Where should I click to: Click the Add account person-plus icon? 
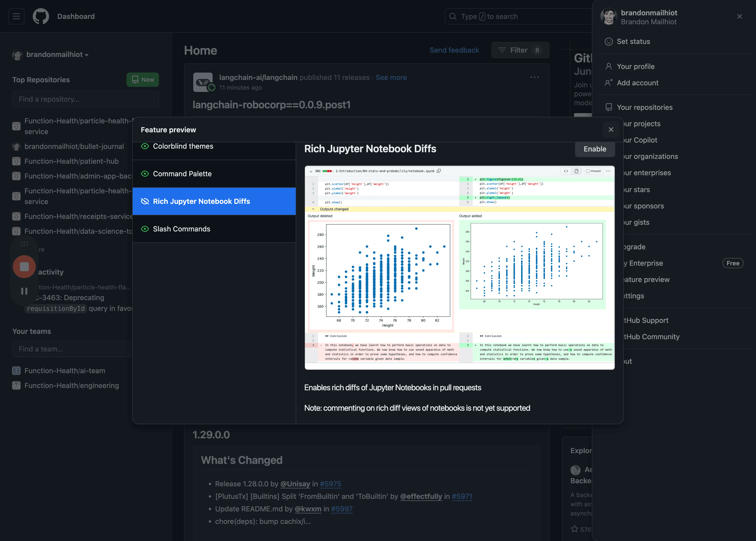pos(609,83)
